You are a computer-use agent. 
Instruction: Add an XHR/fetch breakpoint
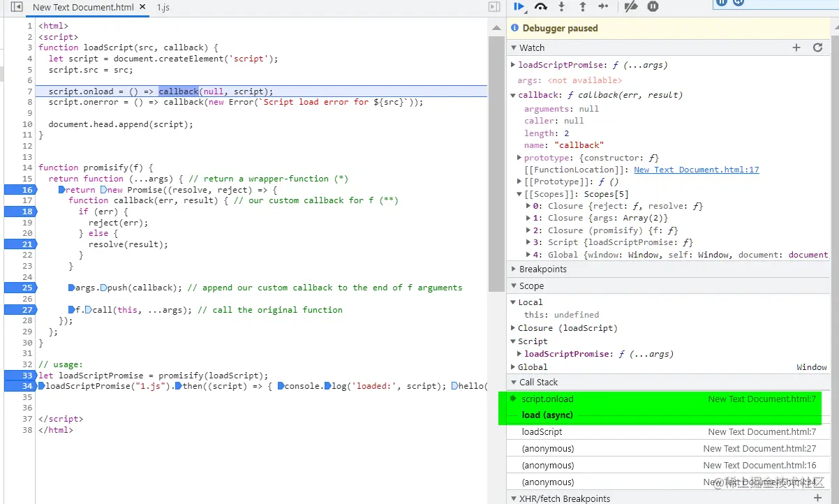point(818,498)
